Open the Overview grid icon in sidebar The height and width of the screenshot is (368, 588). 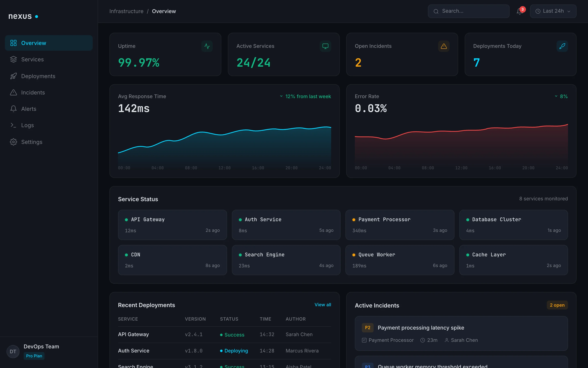[x=13, y=43]
